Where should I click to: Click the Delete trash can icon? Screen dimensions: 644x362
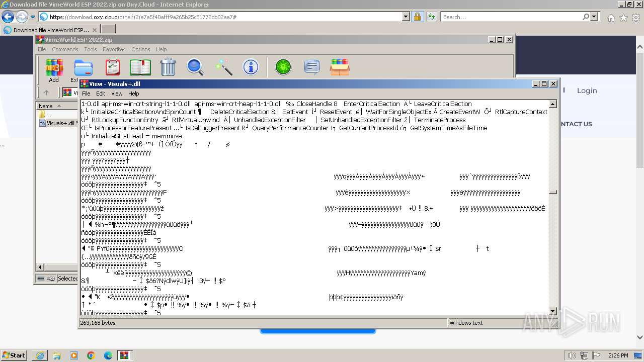click(168, 67)
